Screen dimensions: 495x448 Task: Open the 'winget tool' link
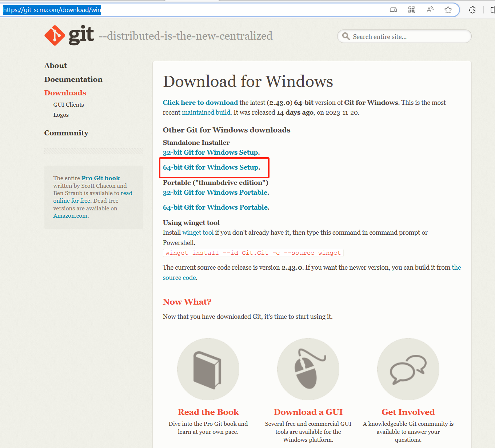click(x=198, y=233)
